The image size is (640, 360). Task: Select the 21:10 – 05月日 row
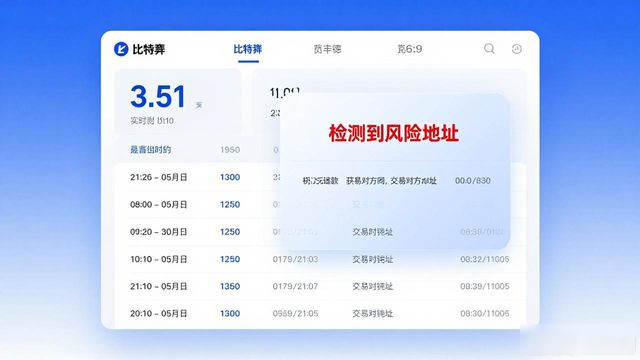[x=320, y=287]
